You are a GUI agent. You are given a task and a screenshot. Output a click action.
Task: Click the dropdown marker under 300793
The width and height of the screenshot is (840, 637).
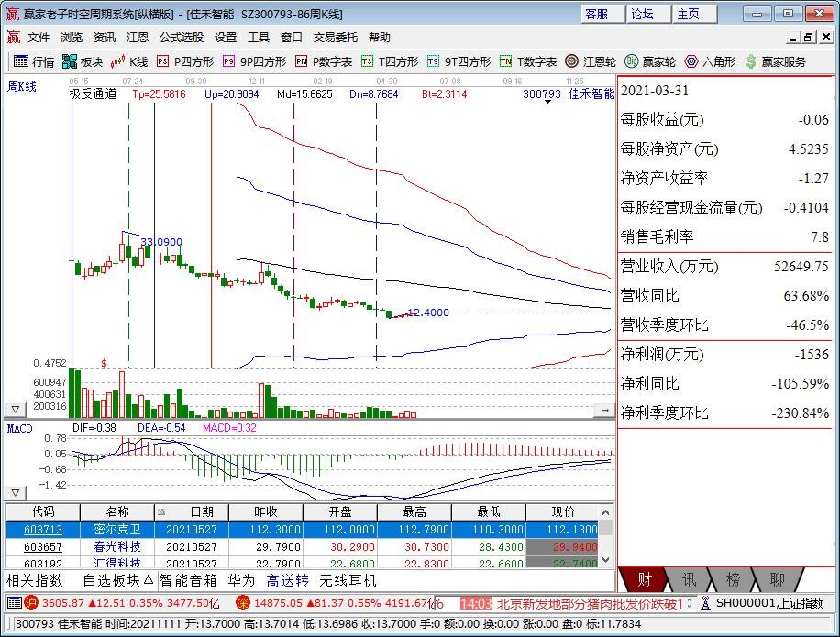(x=547, y=102)
